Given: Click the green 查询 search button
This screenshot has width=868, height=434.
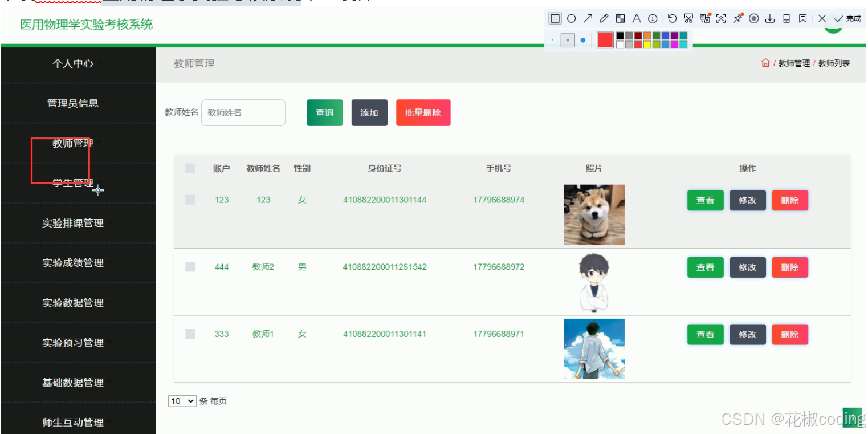Looking at the screenshot, I should pyautogui.click(x=324, y=112).
